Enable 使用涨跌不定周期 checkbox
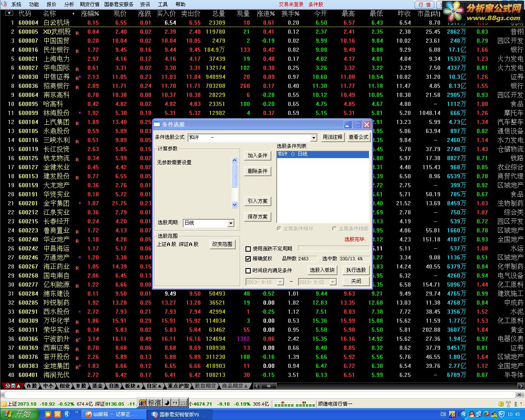Screen dimensions: 525x420 [248, 249]
